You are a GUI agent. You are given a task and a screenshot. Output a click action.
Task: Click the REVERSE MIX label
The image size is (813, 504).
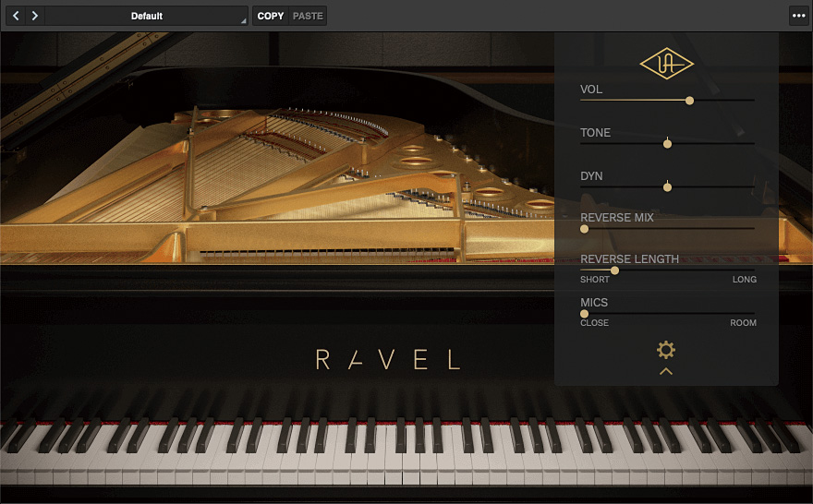(x=617, y=218)
